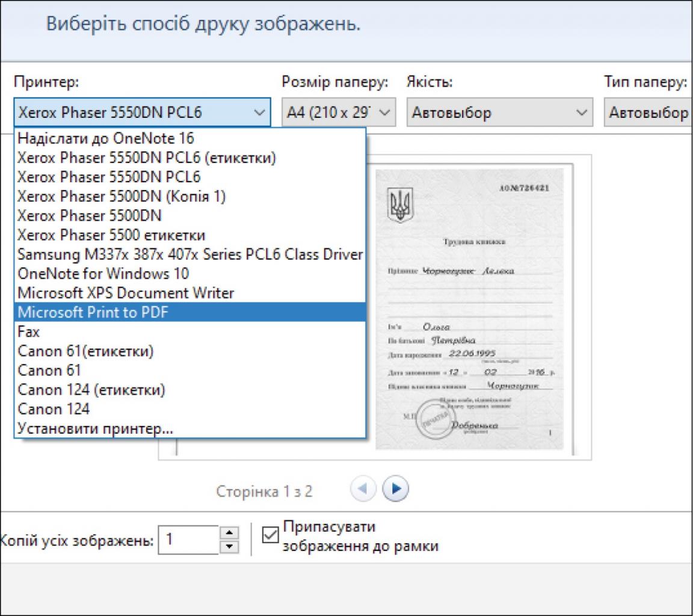Toggle Припасувати зображення до рамки checkbox

(271, 535)
